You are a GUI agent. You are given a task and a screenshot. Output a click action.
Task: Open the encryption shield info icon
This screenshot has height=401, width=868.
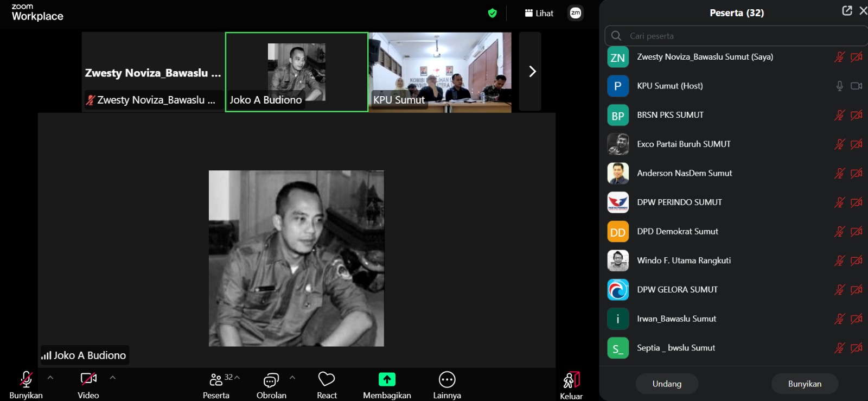492,13
